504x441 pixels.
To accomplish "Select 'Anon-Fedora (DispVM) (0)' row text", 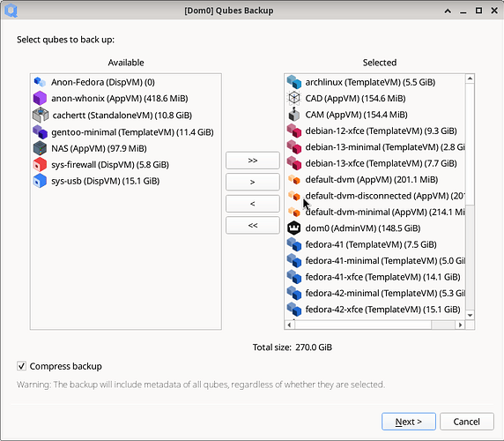I will tap(103, 82).
